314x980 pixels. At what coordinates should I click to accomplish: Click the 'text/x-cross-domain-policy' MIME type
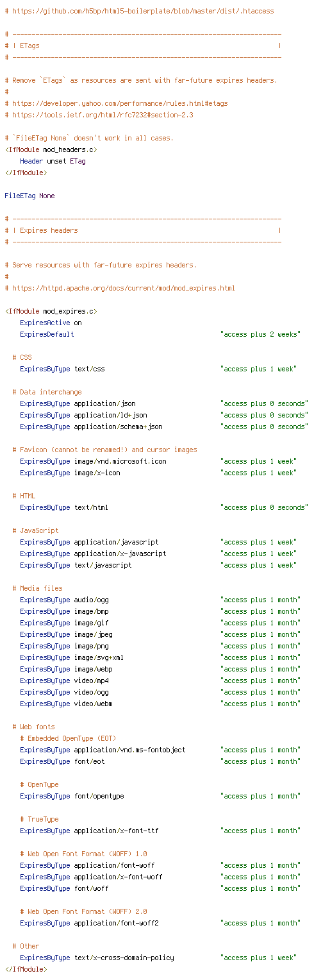coord(124,958)
